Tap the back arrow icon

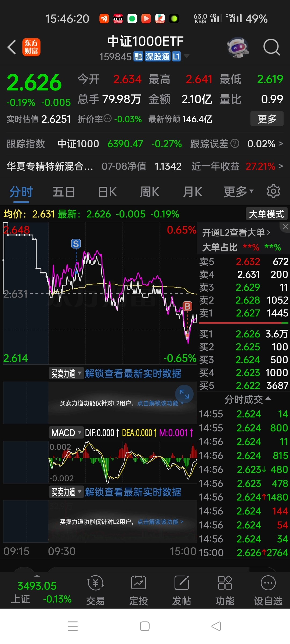(x=12, y=47)
